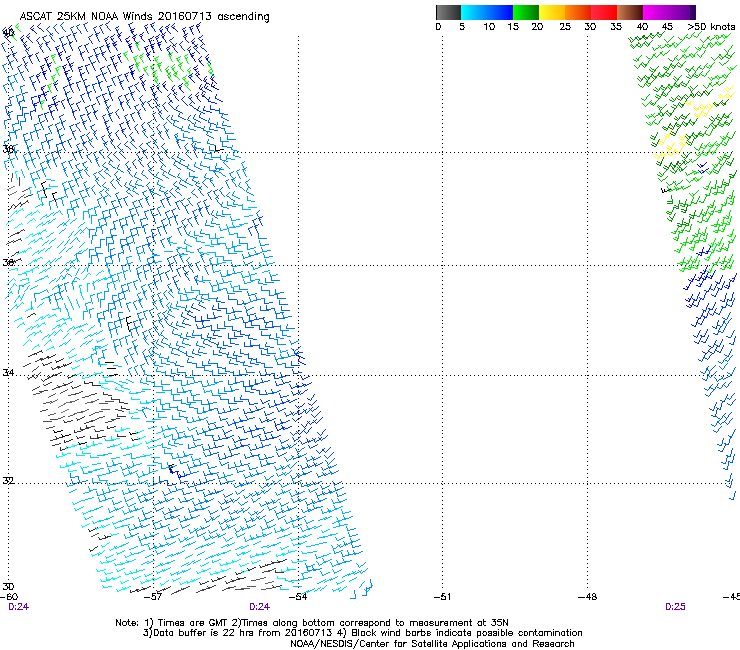Click the "0:24" time label left of the -54 longitude
740x650 pixels.
point(260,607)
